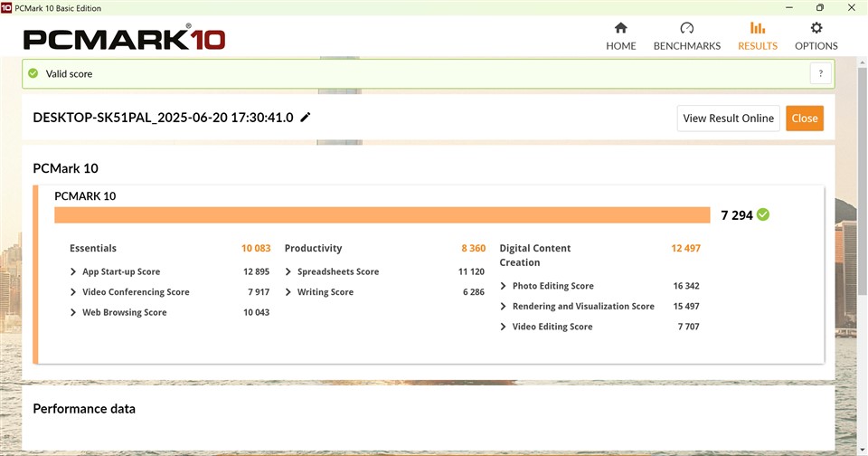This screenshot has width=868, height=456.
Task: Click green checkmark beside score 7 294
Action: pos(764,214)
